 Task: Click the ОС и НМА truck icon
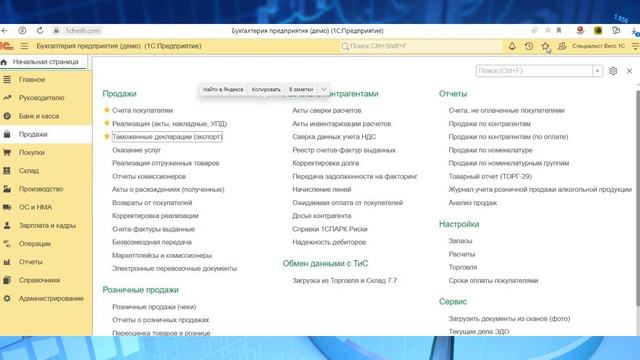7,207
